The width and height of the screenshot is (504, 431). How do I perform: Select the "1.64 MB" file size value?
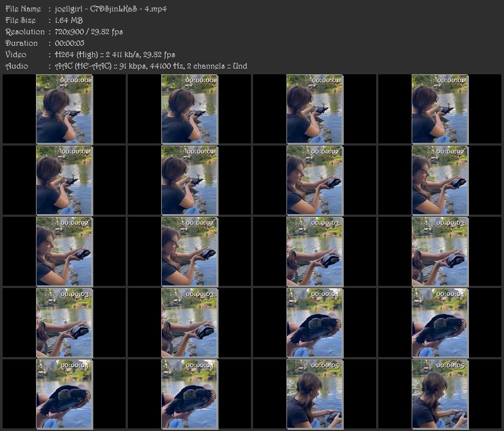(69, 20)
